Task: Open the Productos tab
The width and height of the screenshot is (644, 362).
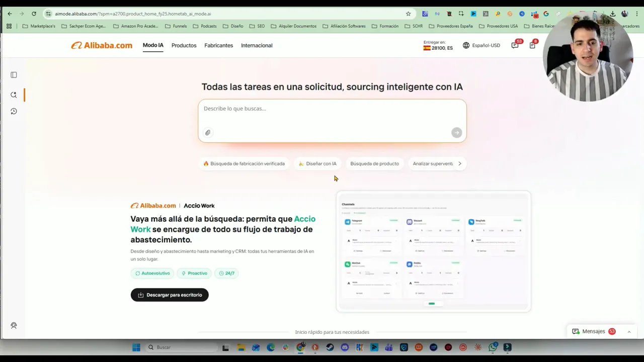Action: pyautogui.click(x=184, y=45)
